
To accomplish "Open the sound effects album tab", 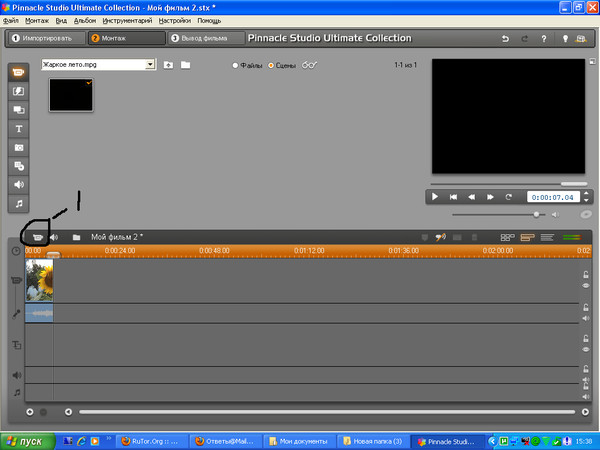I will [x=18, y=185].
